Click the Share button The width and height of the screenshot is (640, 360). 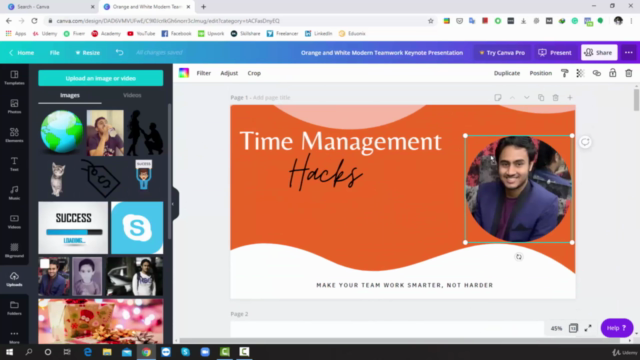(x=599, y=53)
